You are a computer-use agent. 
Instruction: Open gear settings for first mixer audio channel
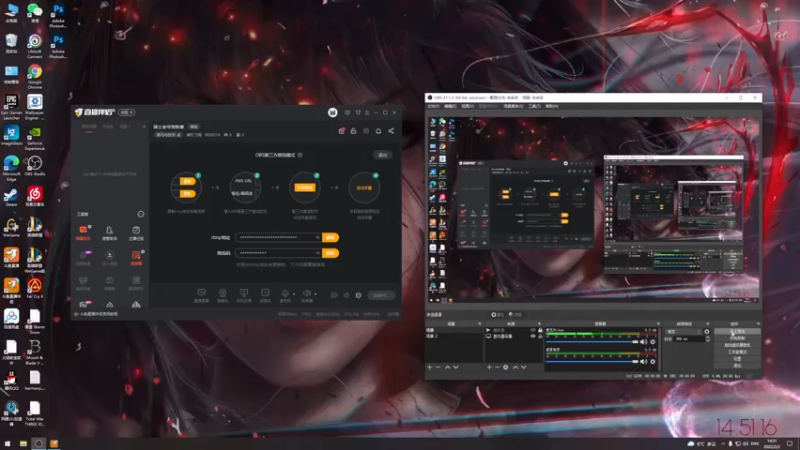[653, 342]
